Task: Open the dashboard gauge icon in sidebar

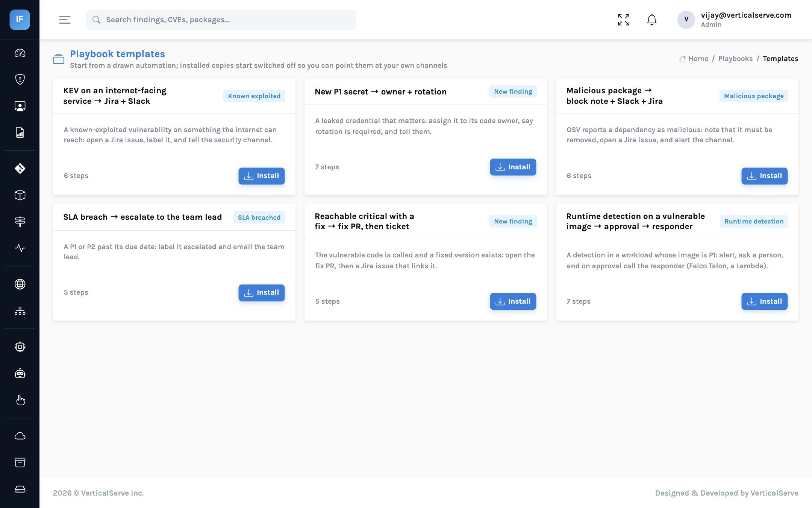Action: (x=20, y=53)
